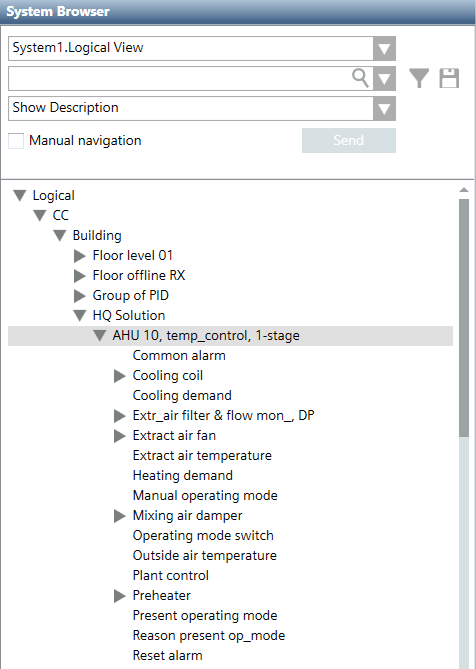
Task: Collapse the HQ Solution node
Action: click(80, 316)
